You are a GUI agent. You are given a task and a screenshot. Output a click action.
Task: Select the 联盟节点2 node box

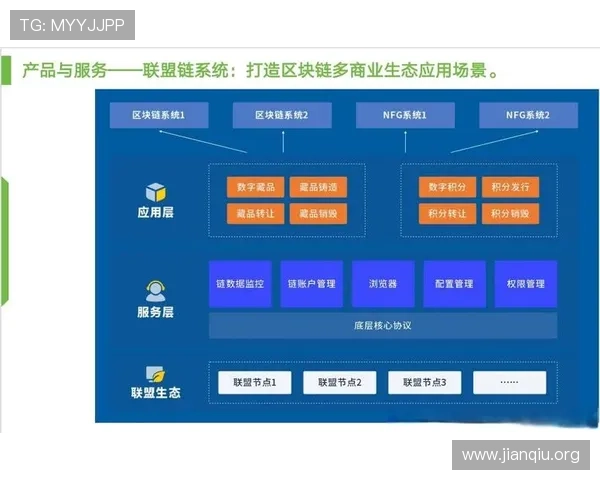pos(340,382)
